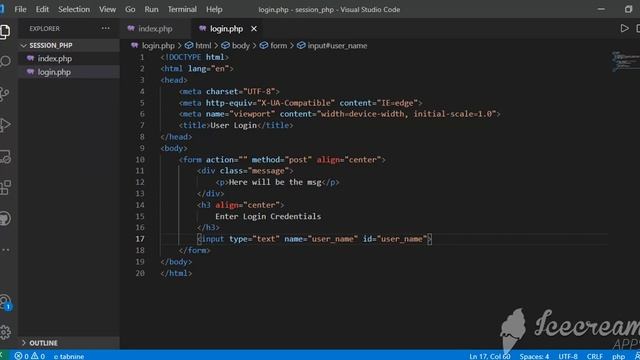Click the "viewport" attribute value
The width and height of the screenshot is (640, 360).
[252, 114]
